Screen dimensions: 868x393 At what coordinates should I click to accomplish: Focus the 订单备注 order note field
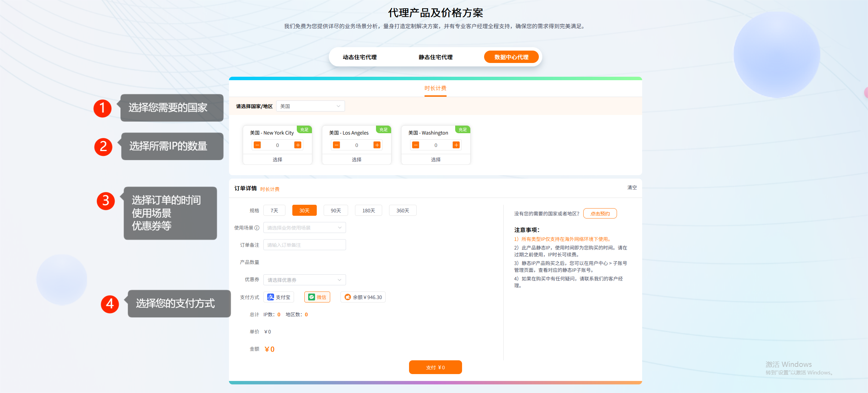point(304,245)
